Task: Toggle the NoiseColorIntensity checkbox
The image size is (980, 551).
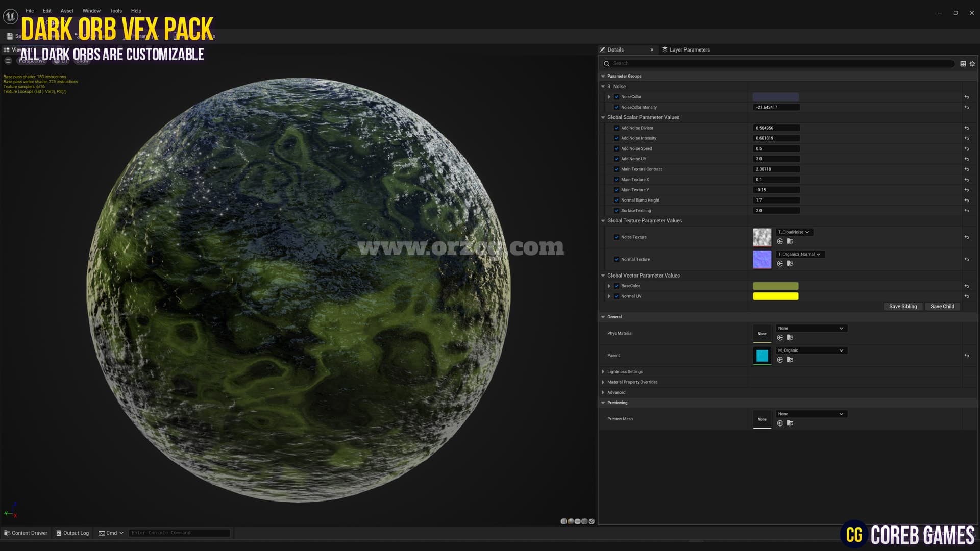Action: click(616, 107)
